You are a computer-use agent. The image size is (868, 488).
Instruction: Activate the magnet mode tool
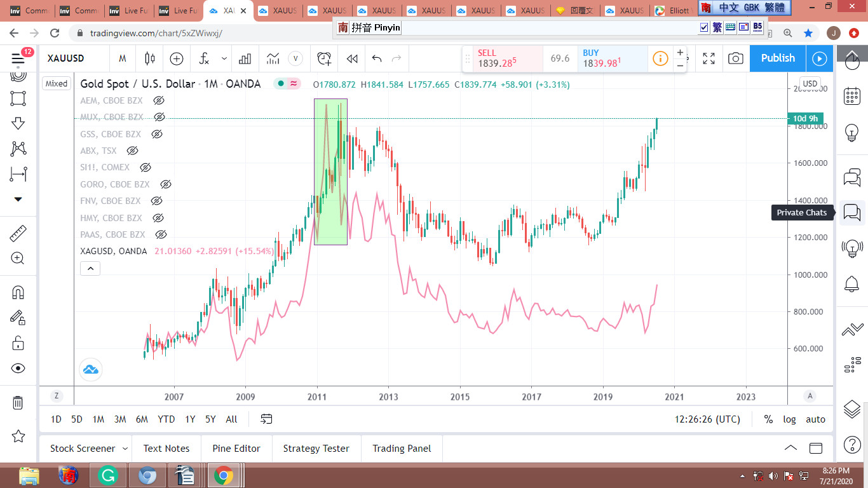18,292
